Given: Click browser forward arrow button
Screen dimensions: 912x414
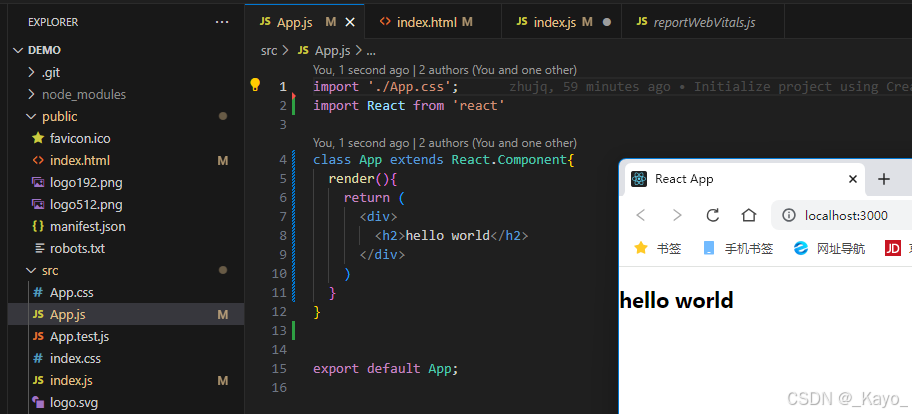Looking at the screenshot, I should click(676, 215).
